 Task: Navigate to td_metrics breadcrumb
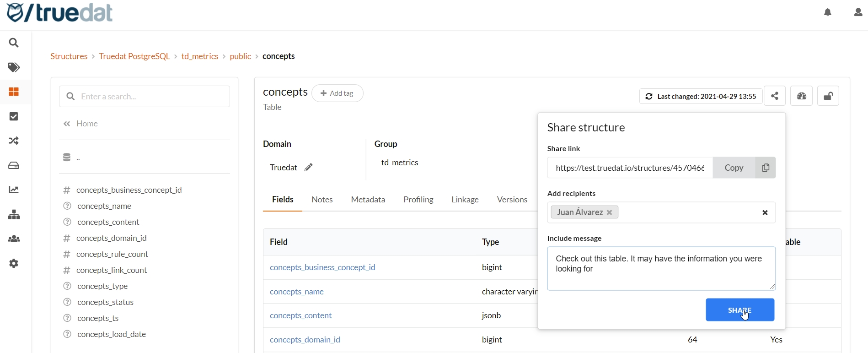(x=200, y=56)
